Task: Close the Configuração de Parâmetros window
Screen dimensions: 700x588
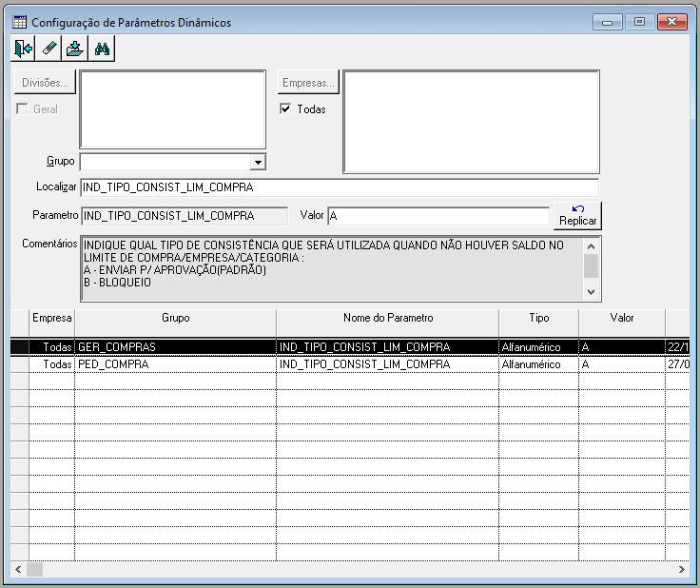Action: [671, 22]
